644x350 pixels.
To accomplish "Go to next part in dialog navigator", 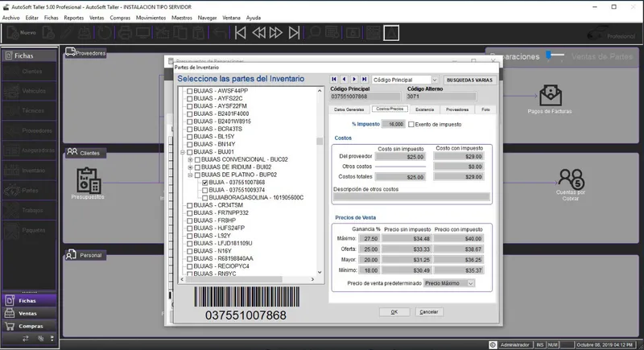I will [354, 79].
